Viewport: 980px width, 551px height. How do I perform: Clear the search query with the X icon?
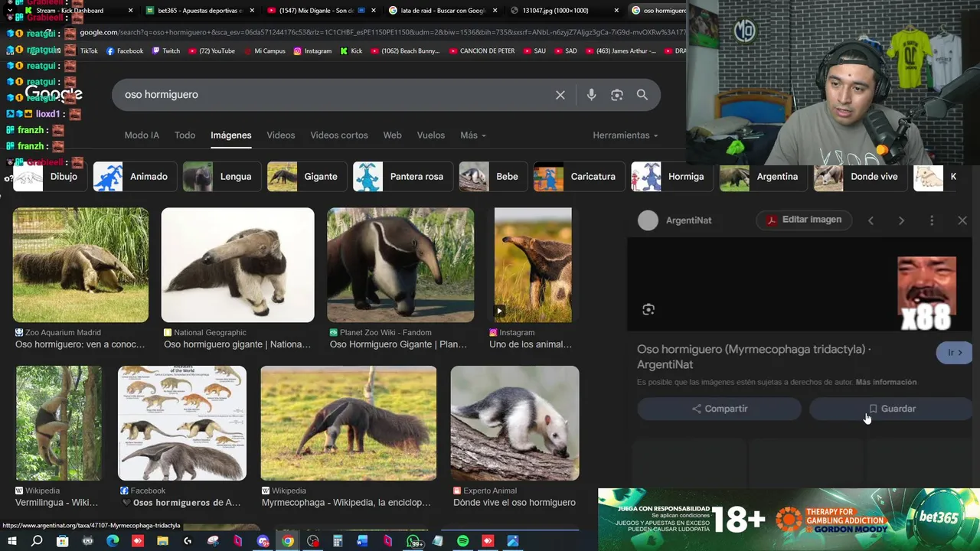coord(560,95)
